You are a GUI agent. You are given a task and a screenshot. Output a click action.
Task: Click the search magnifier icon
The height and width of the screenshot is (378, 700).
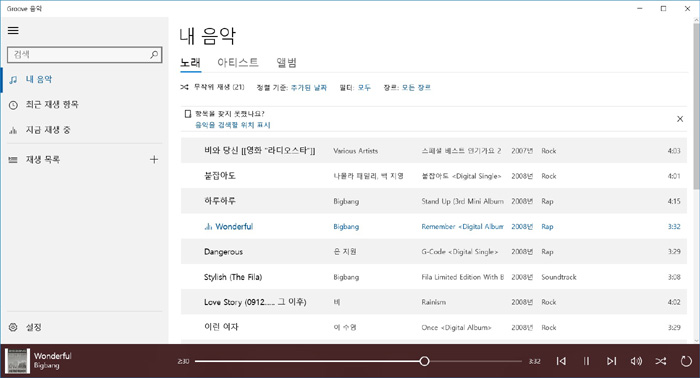(154, 54)
